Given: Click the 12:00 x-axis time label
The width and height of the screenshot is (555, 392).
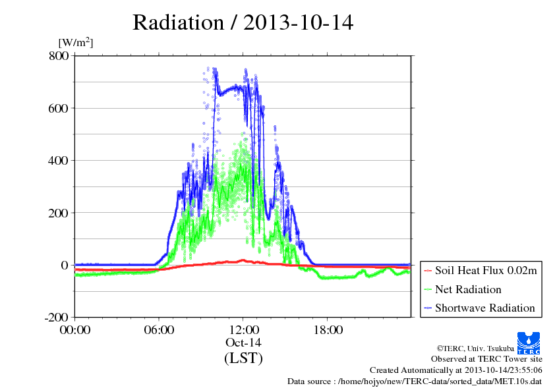Looking at the screenshot, I should tap(243, 330).
